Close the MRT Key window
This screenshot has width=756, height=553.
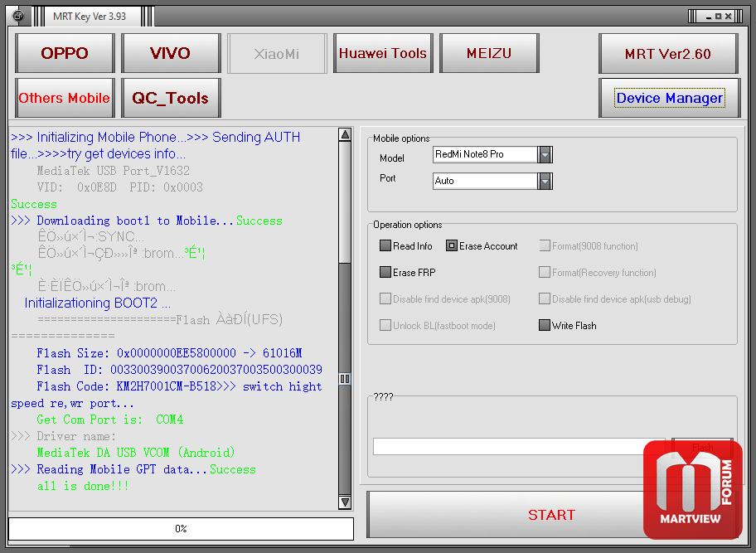729,17
